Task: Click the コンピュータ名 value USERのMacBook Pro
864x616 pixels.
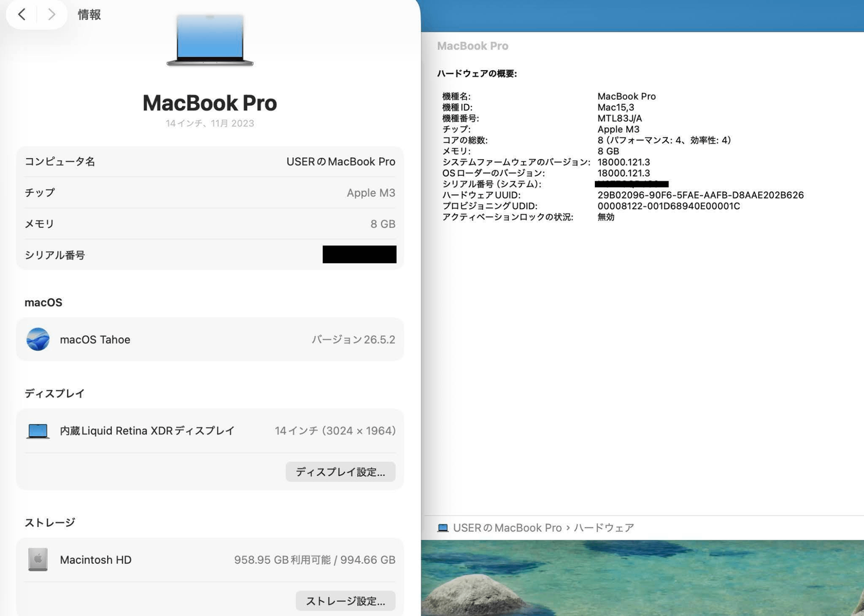Action: click(341, 161)
